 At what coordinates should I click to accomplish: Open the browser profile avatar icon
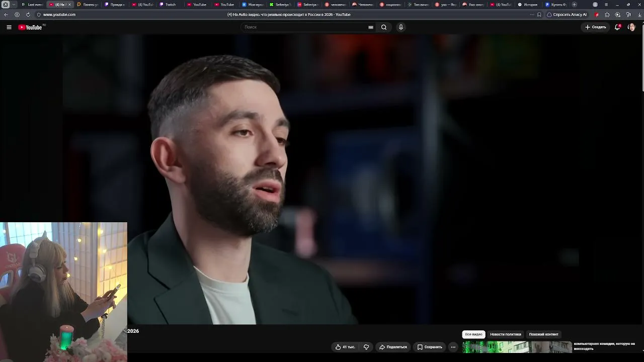pos(595,5)
